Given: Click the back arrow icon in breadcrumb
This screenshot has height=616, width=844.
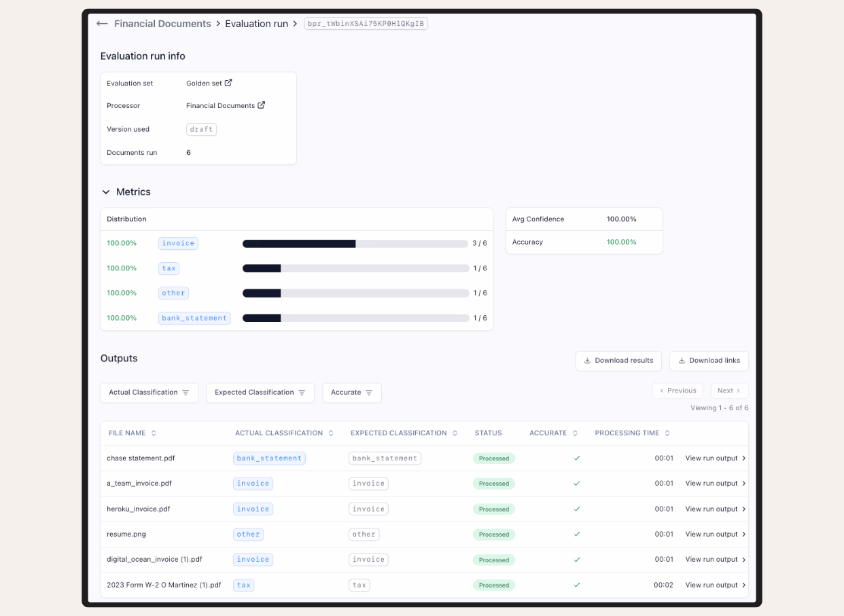Looking at the screenshot, I should click(x=102, y=24).
